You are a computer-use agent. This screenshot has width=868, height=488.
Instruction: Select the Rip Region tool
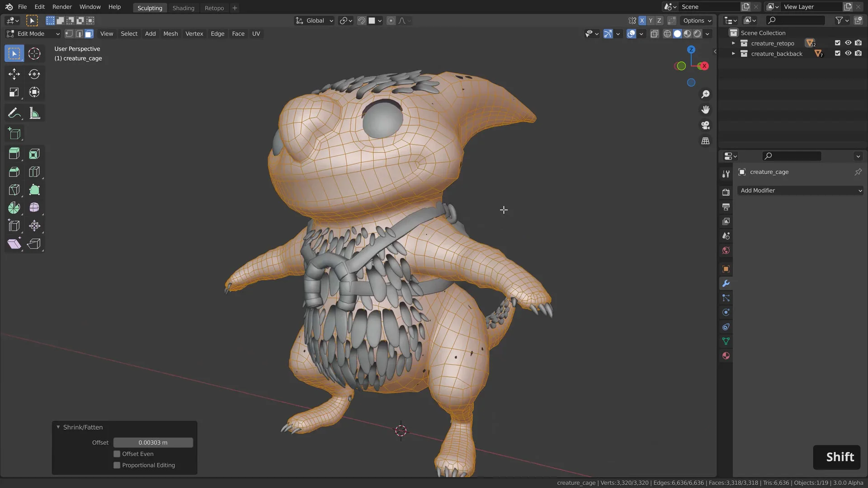(34, 244)
